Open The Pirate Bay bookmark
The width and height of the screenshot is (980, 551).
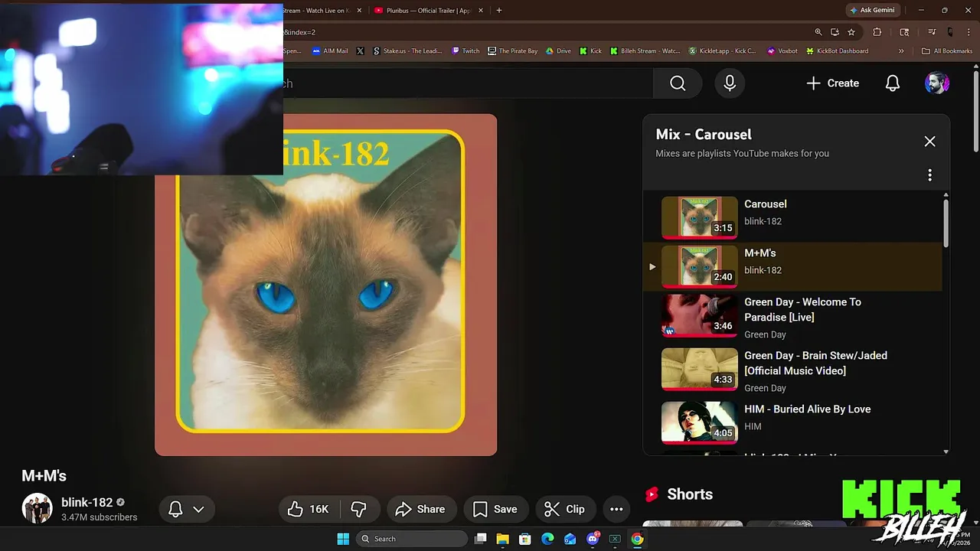pyautogui.click(x=513, y=51)
